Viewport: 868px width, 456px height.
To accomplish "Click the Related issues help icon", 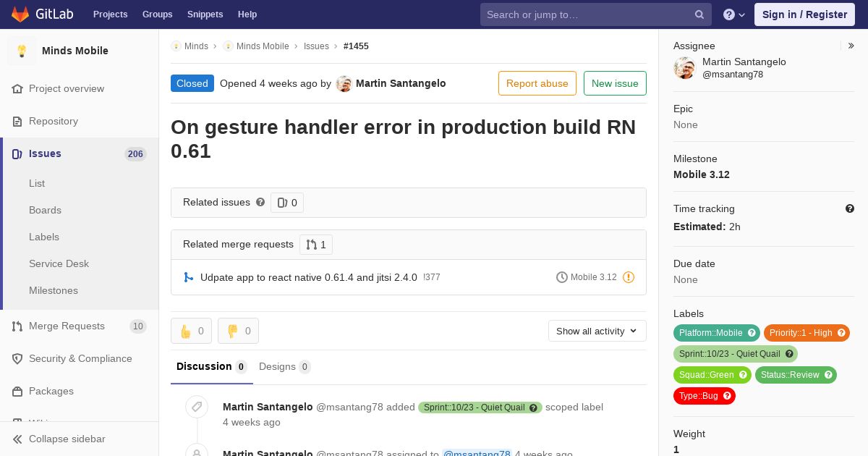I will click(260, 202).
